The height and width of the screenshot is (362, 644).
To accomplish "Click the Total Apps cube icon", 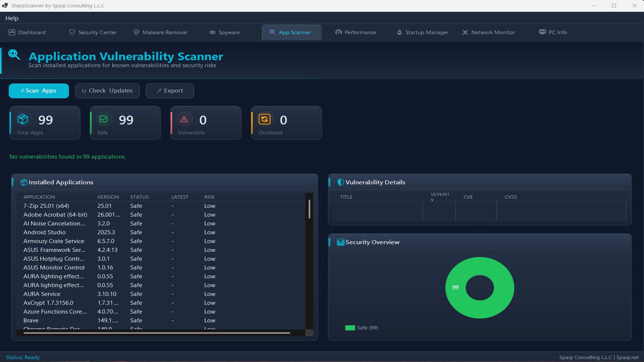I will point(23,119).
